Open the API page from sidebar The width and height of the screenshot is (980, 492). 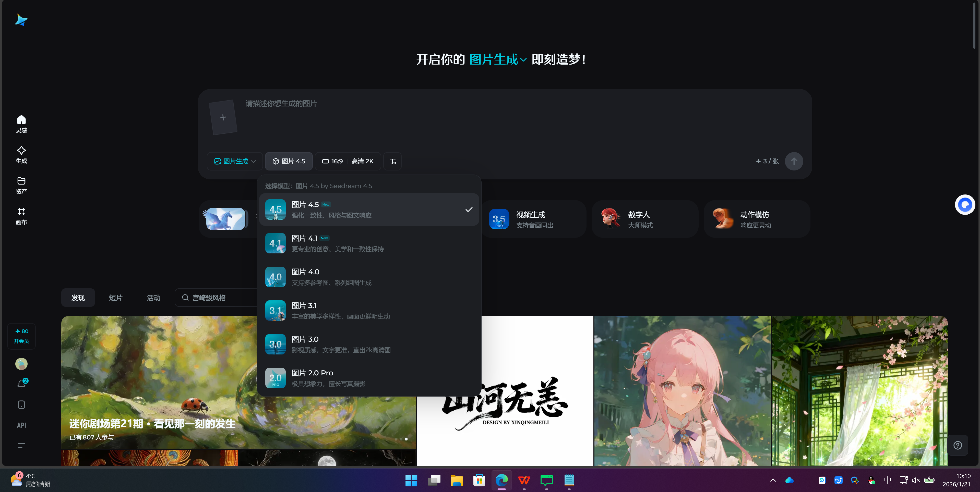[21, 425]
